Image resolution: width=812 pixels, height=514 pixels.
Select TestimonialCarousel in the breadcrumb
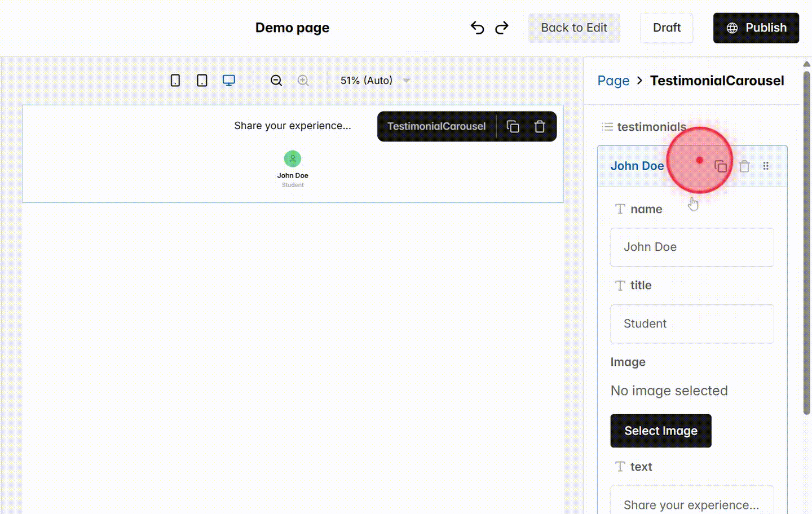point(717,81)
